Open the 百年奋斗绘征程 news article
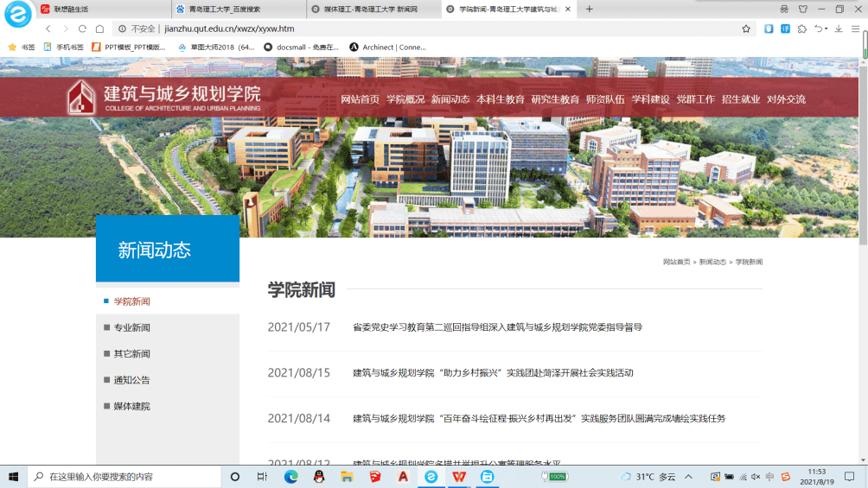Screen dimensions: 868x488 [x=539, y=418]
